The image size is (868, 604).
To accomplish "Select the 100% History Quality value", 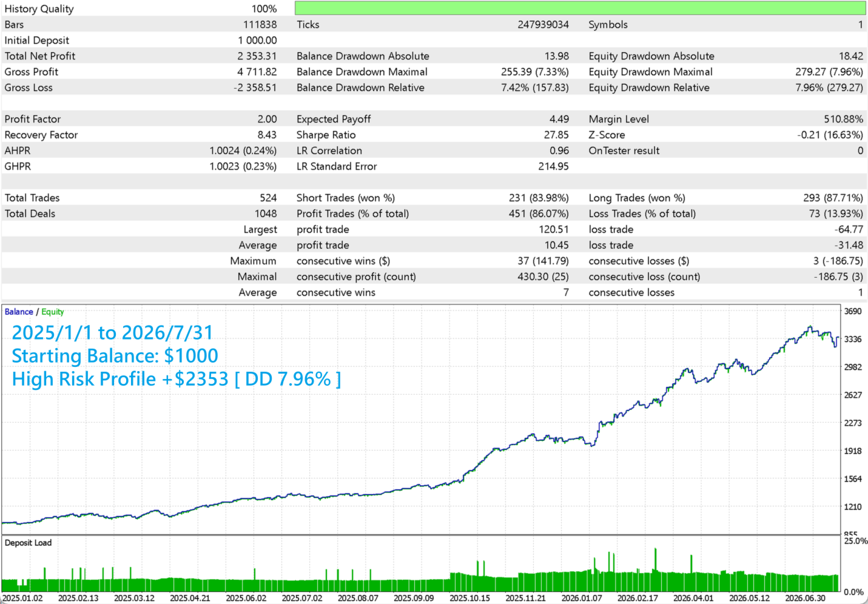I will pyautogui.click(x=264, y=9).
